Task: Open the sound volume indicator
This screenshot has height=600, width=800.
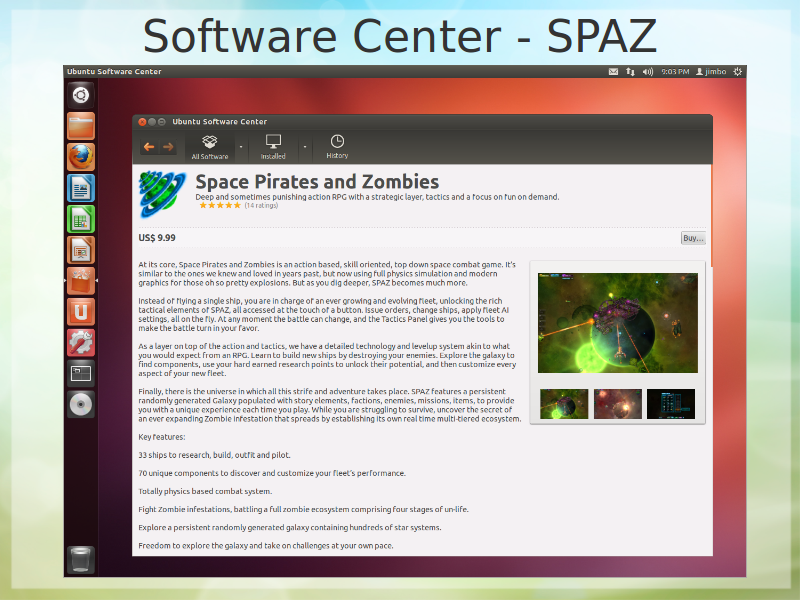Action: point(648,72)
